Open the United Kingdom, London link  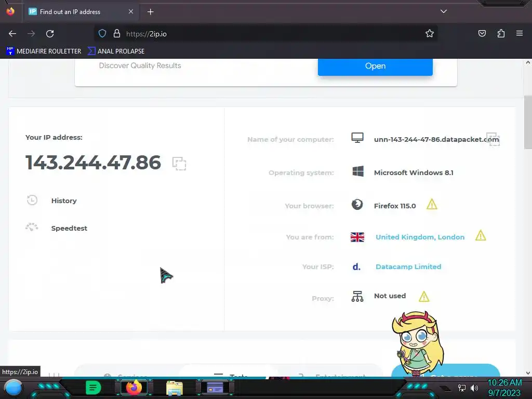tap(420, 237)
